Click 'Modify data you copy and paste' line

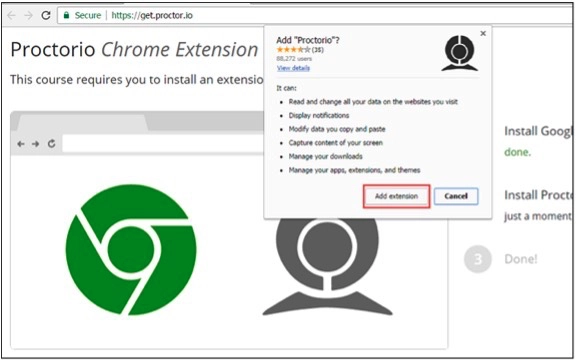pyautogui.click(x=337, y=129)
